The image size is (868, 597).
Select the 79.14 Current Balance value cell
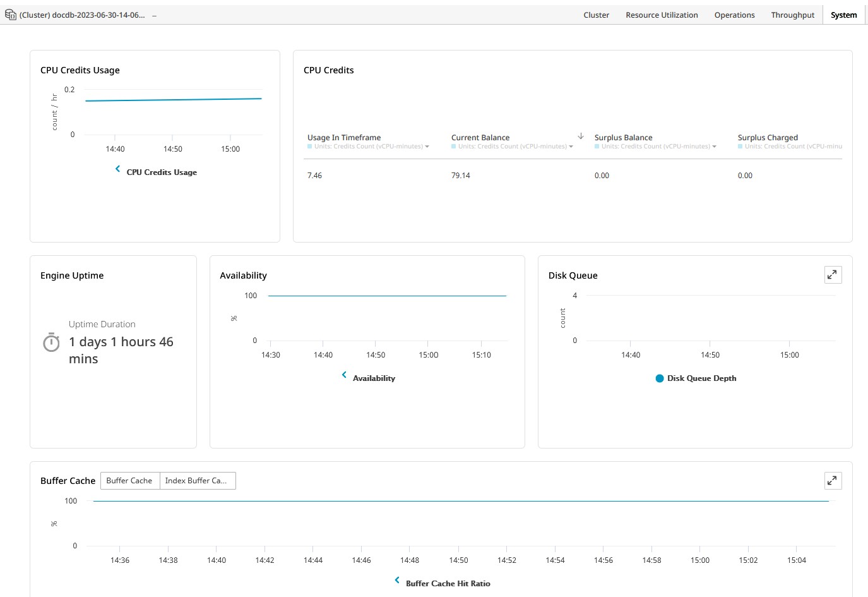[461, 176]
